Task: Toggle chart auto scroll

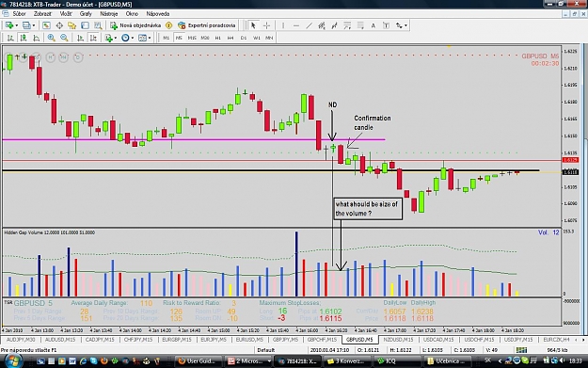Action: 80,38
